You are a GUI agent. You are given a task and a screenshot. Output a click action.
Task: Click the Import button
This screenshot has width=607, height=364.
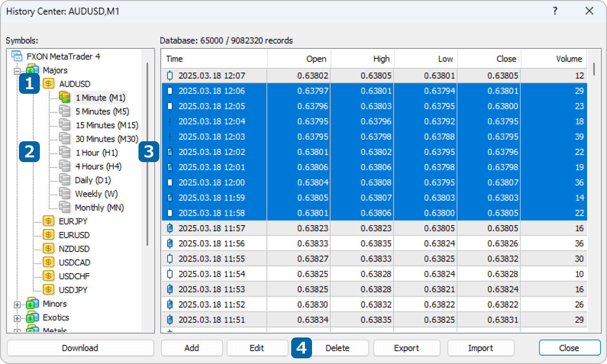point(480,348)
